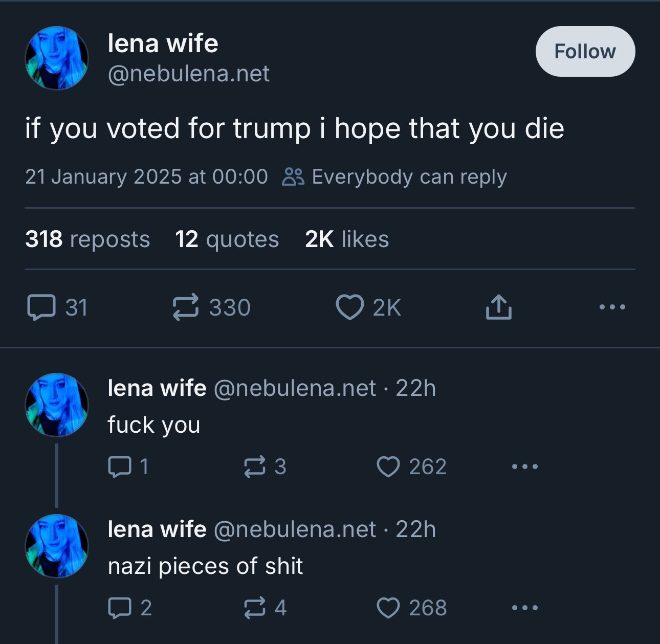The width and height of the screenshot is (660, 644).
Task: View the 12 quotes list
Action: click(227, 239)
